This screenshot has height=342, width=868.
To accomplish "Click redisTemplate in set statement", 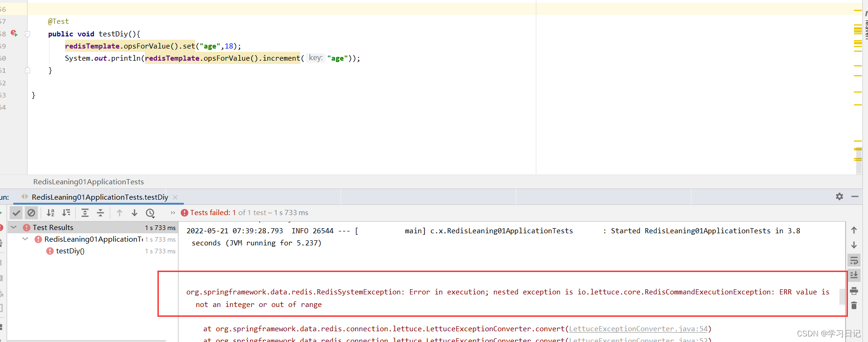I will (92, 46).
